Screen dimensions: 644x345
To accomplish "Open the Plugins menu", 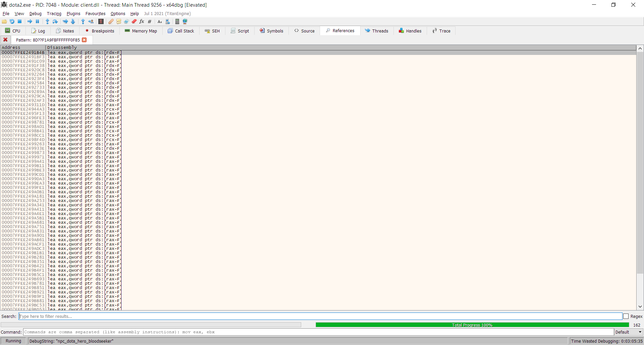I will [x=73, y=14].
